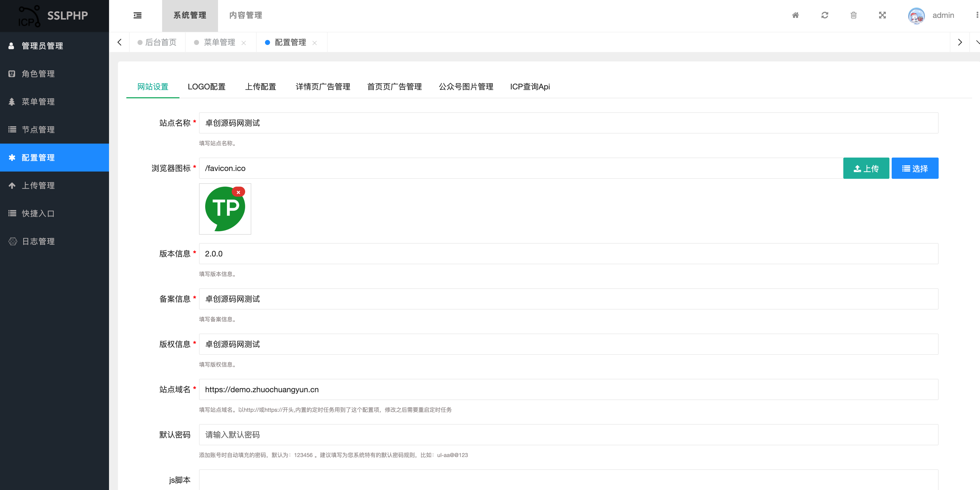Focus the 站点名称 input field
The width and height of the screenshot is (980, 490).
coord(568,123)
